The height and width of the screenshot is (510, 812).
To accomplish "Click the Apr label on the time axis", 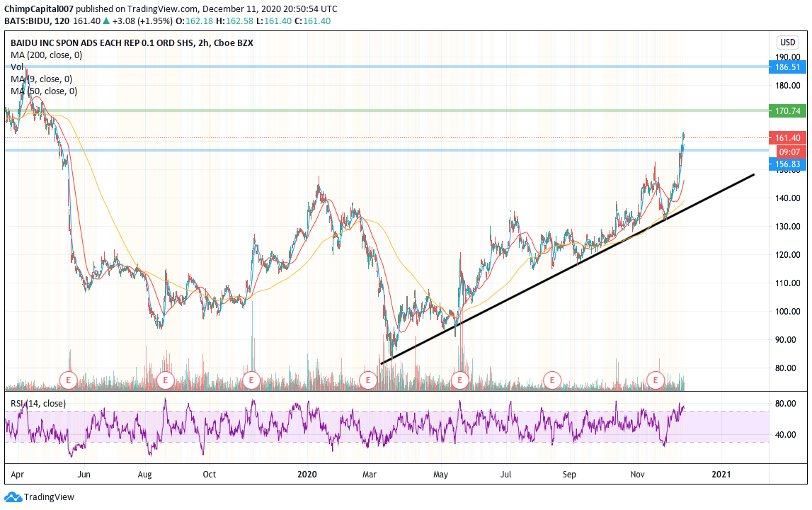I will [18, 475].
